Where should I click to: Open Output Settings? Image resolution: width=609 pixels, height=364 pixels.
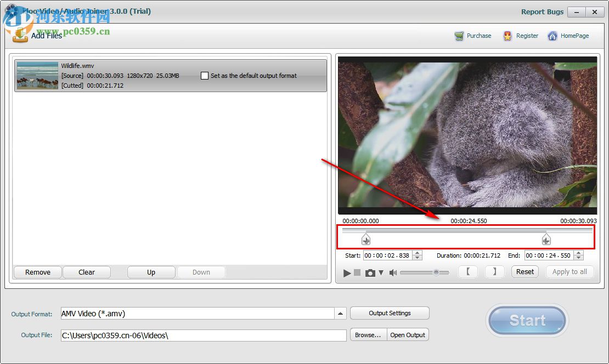tap(390, 313)
